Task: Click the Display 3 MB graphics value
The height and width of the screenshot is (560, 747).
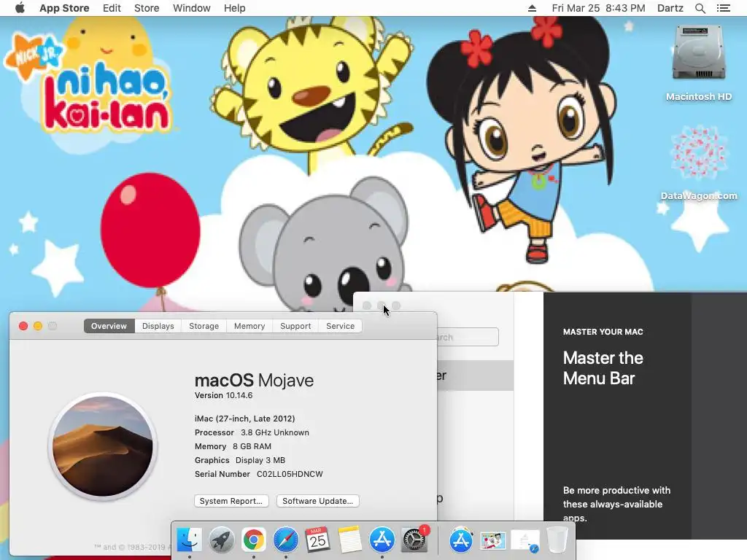Action: [260, 460]
